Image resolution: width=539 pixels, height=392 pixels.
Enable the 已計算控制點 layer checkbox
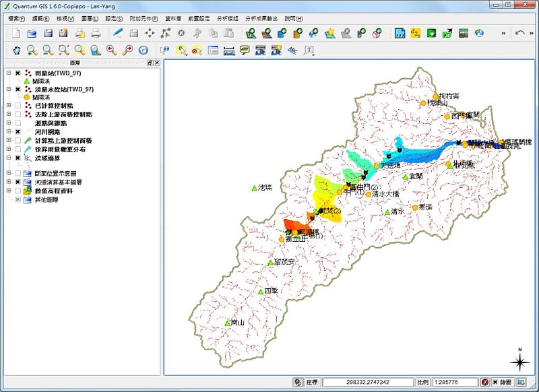coord(18,106)
